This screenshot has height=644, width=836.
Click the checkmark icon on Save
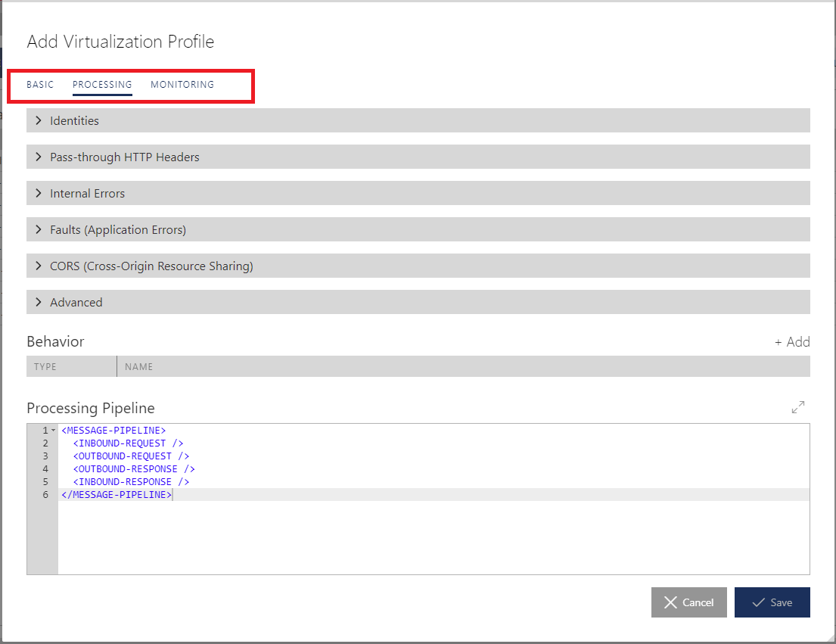tap(759, 602)
